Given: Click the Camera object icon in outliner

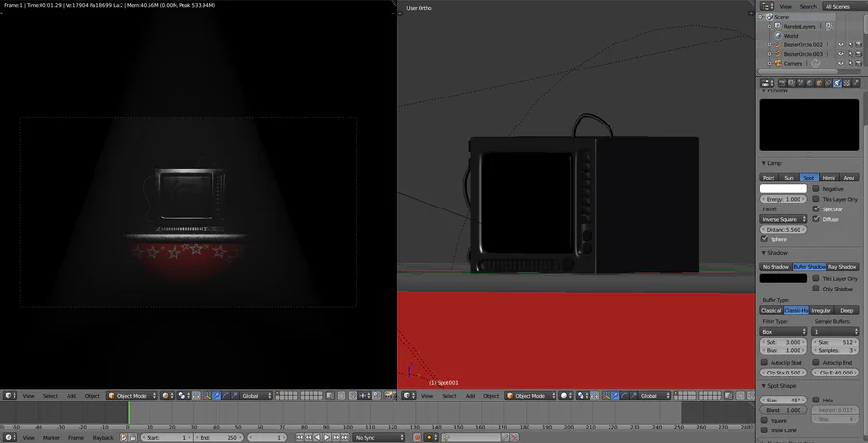Looking at the screenshot, I should point(778,63).
